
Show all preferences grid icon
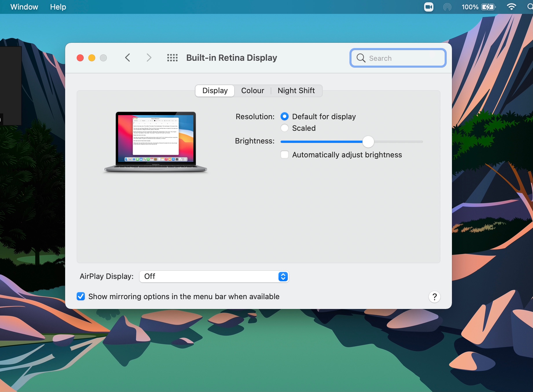[x=172, y=58]
